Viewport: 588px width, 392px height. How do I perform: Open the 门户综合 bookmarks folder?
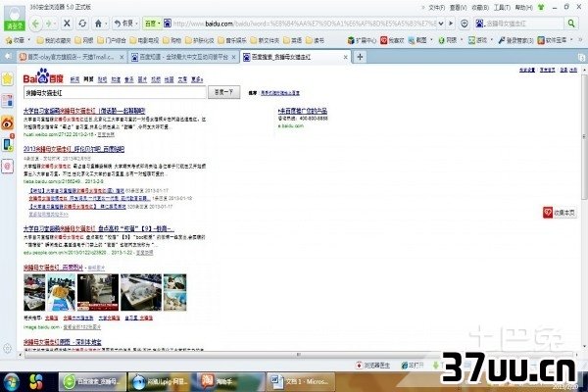112,40
